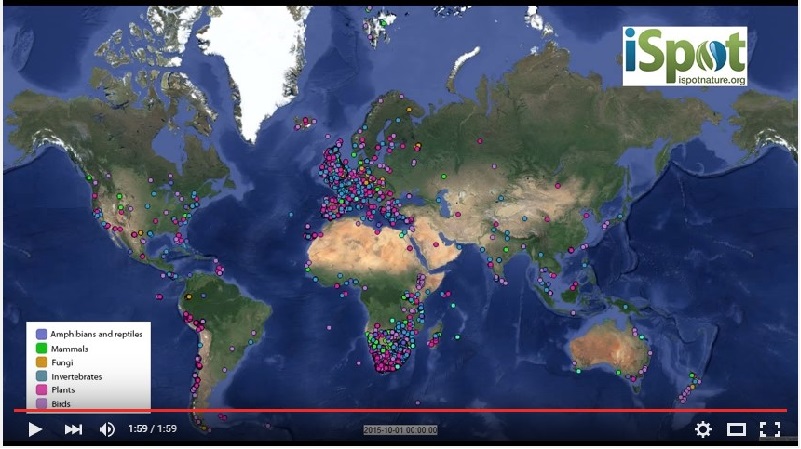
Task: Click the Mammals legend label
Action: point(69,349)
